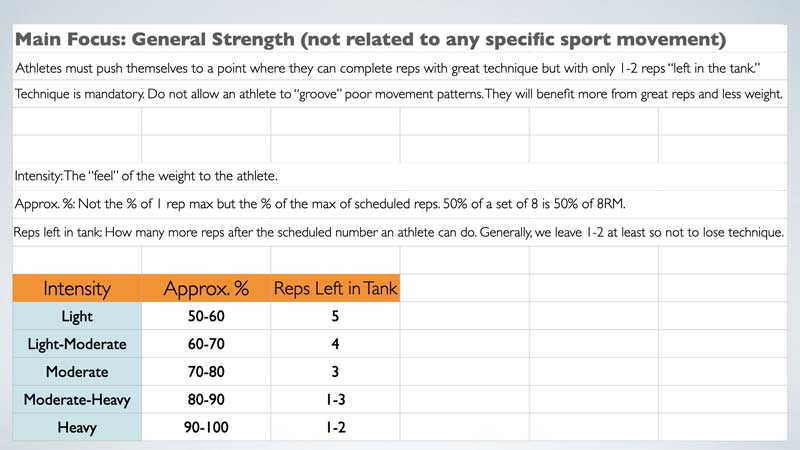This screenshot has height=450, width=800.
Task: Select the Light-Moderate intensity cell
Action: (x=77, y=344)
